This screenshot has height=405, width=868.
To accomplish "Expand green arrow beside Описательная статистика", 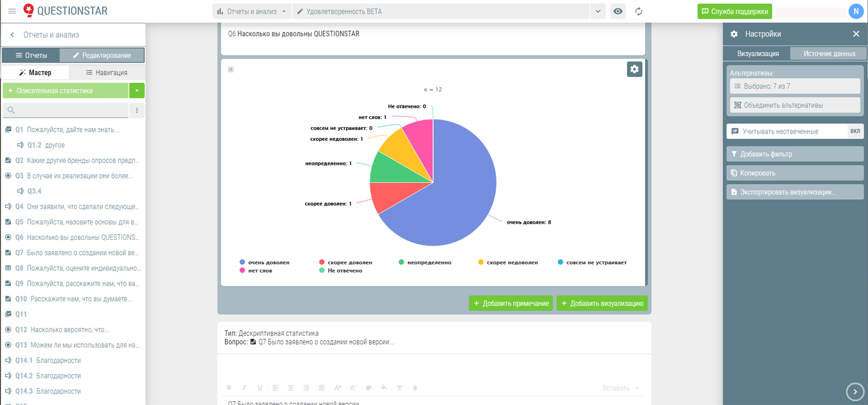I will click(137, 91).
